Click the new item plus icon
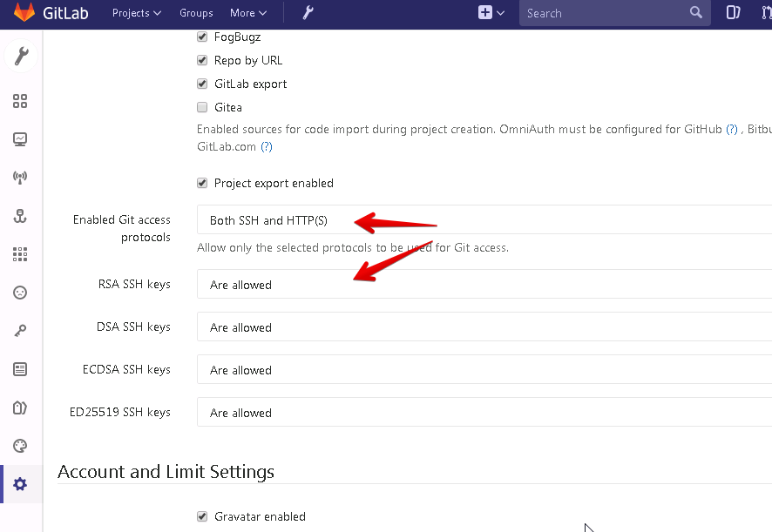 pos(485,13)
